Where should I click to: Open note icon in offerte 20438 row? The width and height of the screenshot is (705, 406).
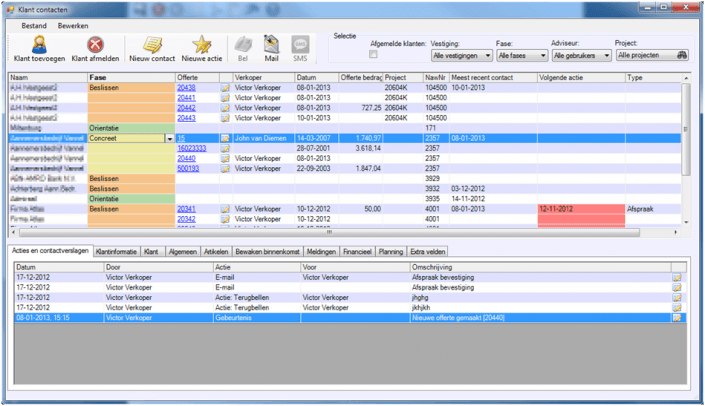[x=225, y=87]
